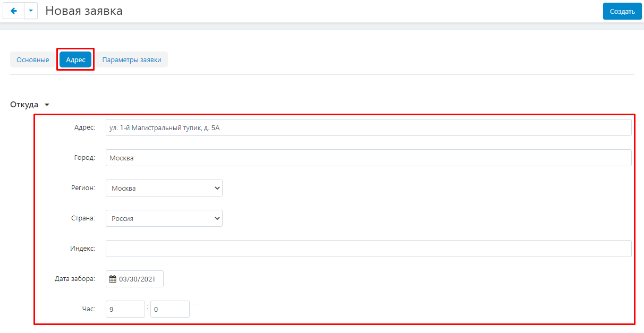Switch to the Основные tab
Image resolution: width=644 pixels, height=333 pixels.
coord(33,60)
